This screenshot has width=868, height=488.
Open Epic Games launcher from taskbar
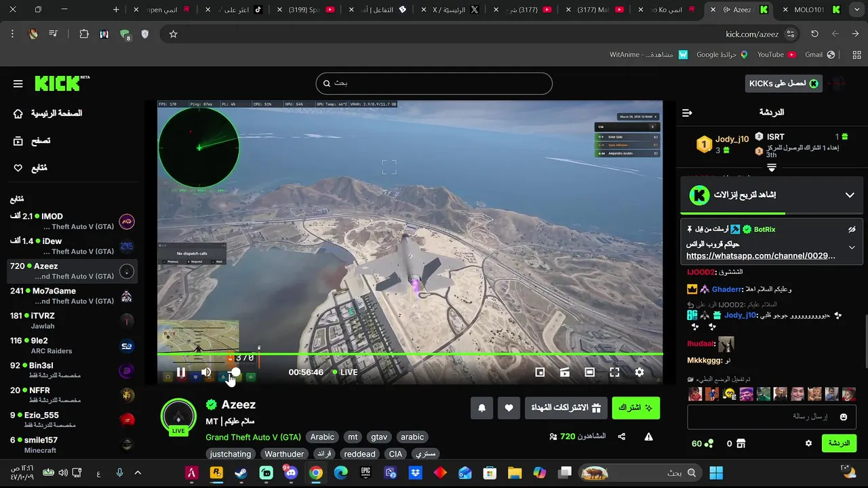[366, 472]
